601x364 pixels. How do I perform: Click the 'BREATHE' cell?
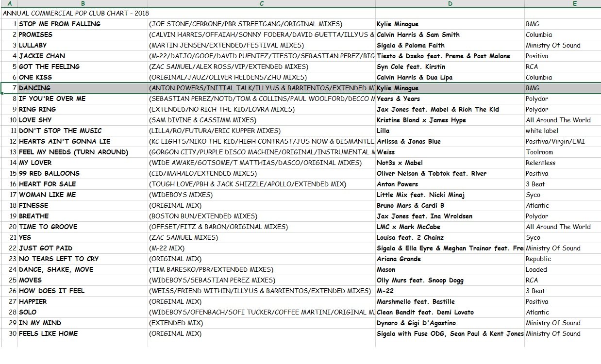(x=83, y=216)
